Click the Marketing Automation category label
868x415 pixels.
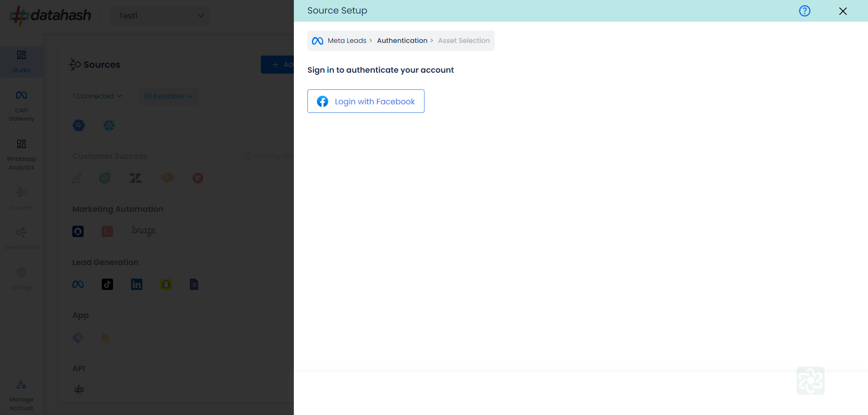(118, 209)
